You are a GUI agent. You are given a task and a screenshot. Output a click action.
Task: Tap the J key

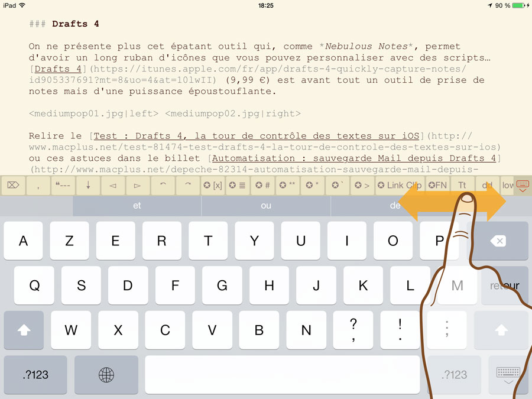[316, 286]
